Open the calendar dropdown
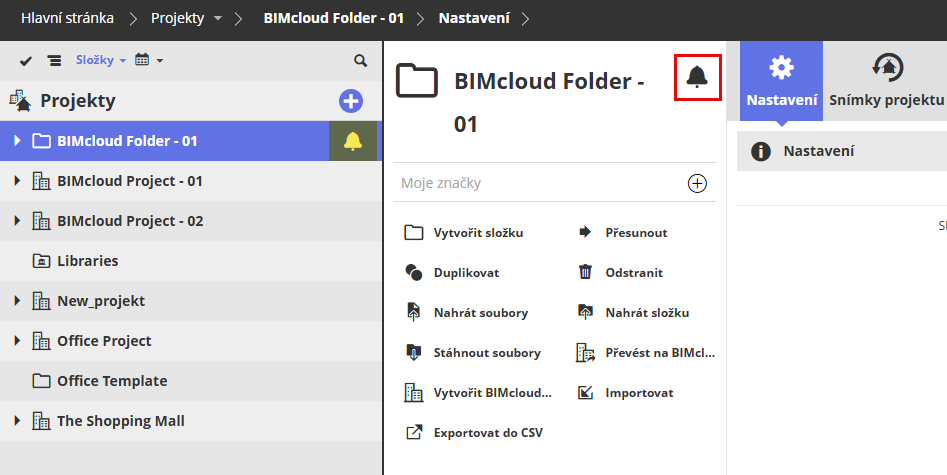Screen dimensions: 947x475 click(x=148, y=61)
